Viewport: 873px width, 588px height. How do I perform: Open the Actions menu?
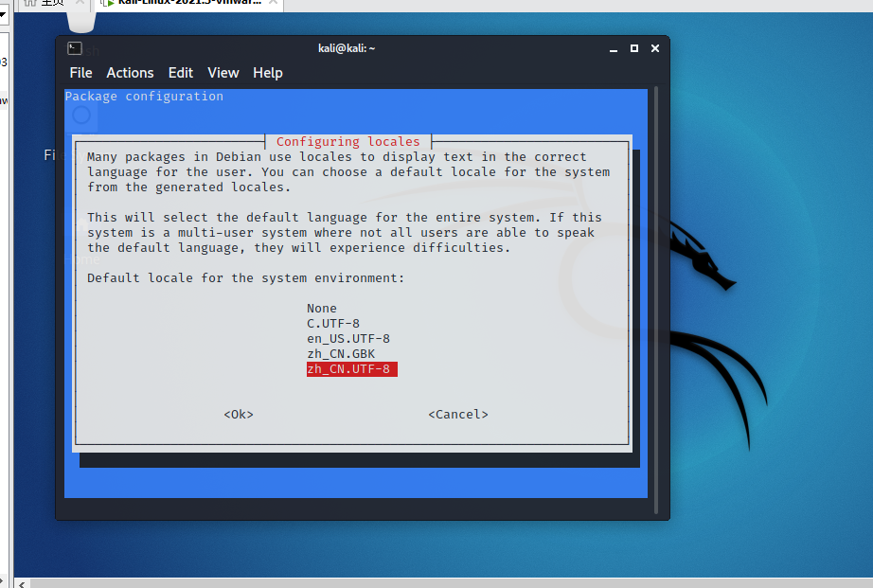pyautogui.click(x=130, y=73)
